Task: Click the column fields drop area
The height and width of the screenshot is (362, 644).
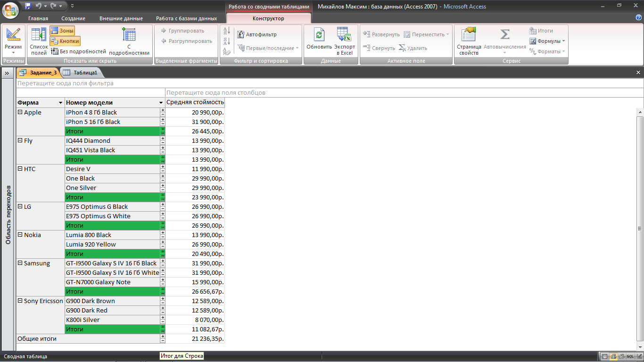Action: pos(404,92)
